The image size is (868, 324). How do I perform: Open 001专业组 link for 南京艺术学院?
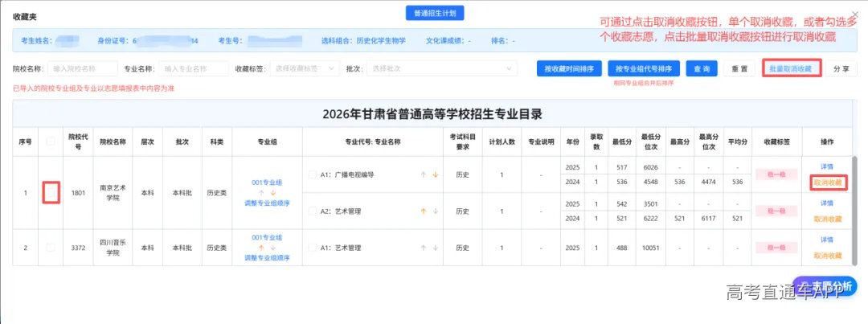(x=267, y=183)
